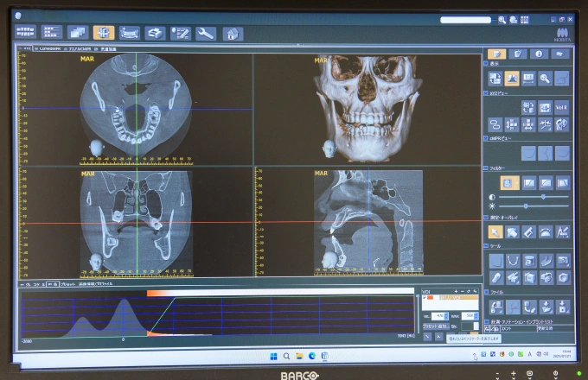Select the arrow pointer measurement tool

point(495,231)
